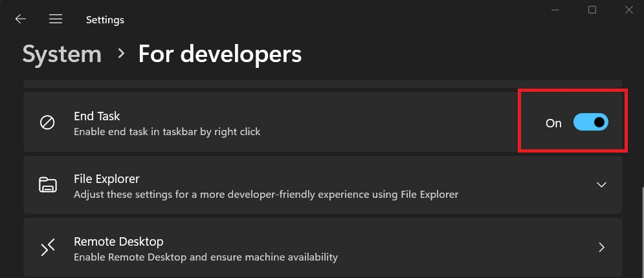Click the breadcrumb chevron separator after System
Viewport: 644px width, 278px height.
click(120, 54)
